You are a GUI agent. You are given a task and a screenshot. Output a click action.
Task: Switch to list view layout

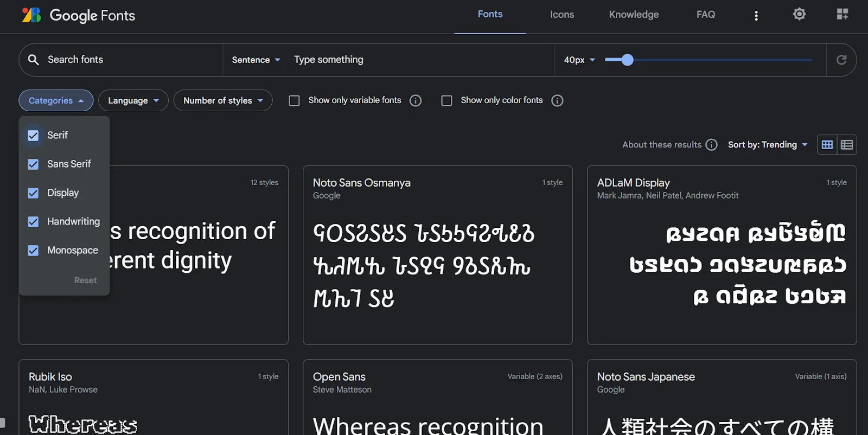(x=847, y=145)
